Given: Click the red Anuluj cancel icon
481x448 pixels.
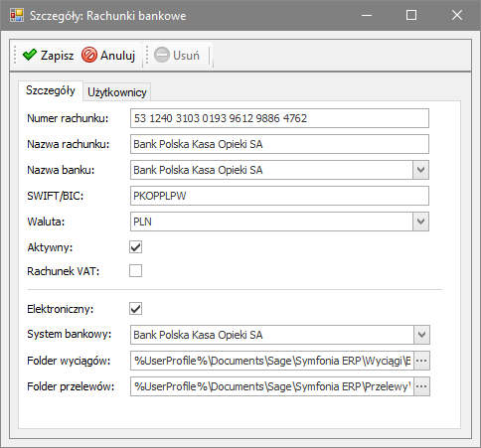Looking at the screenshot, I should coord(89,55).
